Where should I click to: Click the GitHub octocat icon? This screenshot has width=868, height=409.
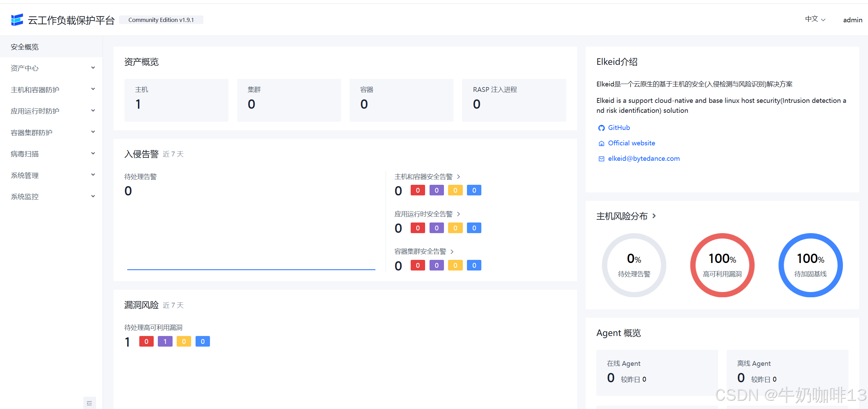coord(601,128)
